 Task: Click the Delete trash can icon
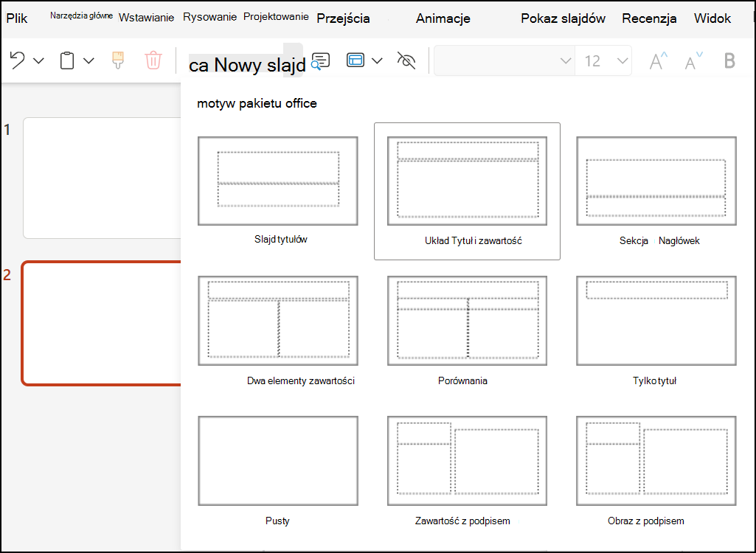[x=153, y=60]
